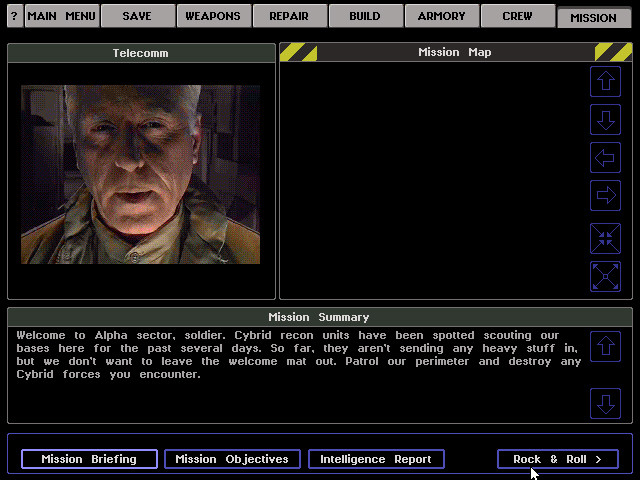Open the help question mark button
Image resolution: width=640 pixels, height=480 pixels.
tap(15, 16)
